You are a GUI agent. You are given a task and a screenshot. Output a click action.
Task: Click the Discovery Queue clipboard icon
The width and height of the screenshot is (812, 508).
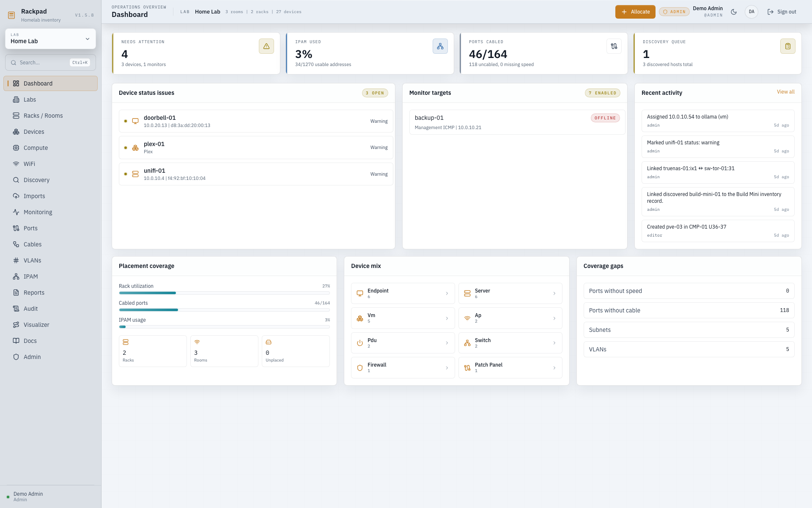(x=788, y=46)
